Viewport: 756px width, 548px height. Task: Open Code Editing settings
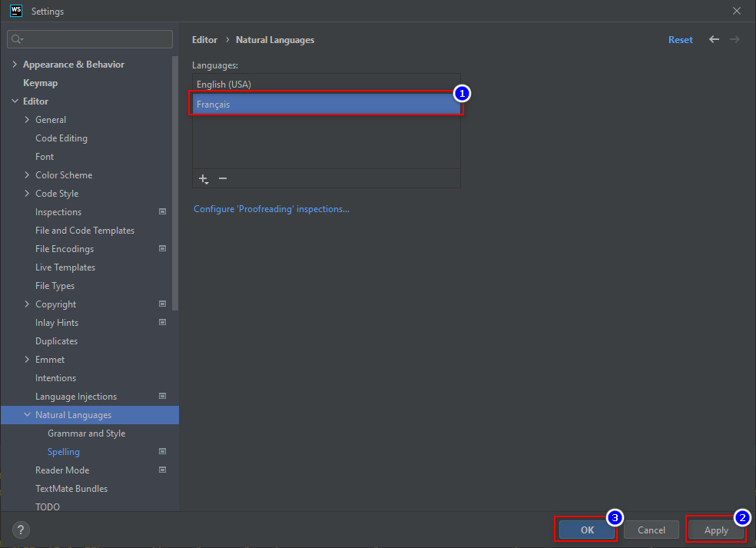click(x=61, y=138)
